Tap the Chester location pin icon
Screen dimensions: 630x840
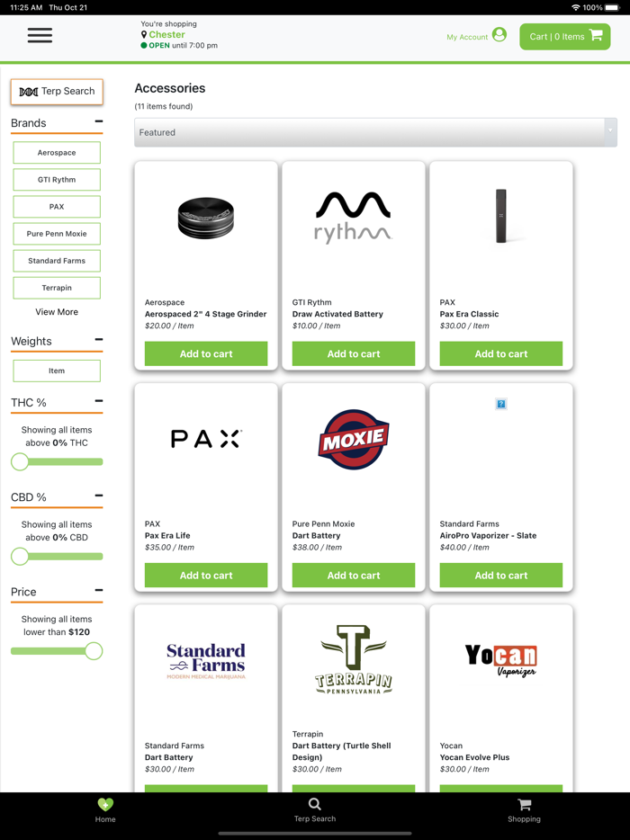[144, 35]
